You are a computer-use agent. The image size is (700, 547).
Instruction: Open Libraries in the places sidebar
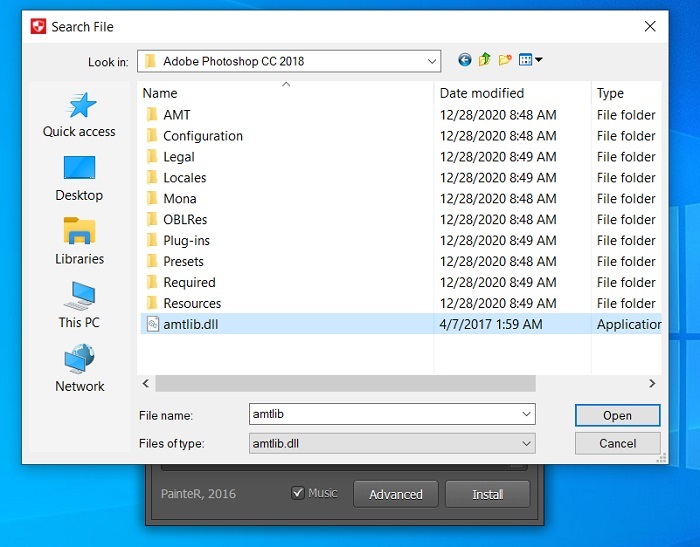tap(79, 242)
